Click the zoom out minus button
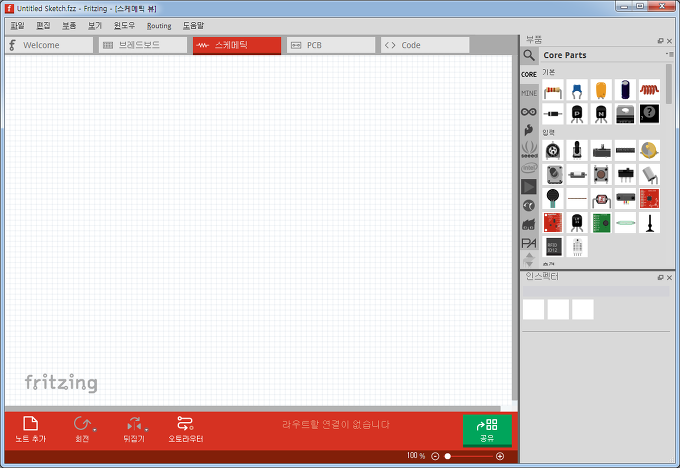The image size is (680, 468). coord(435,456)
